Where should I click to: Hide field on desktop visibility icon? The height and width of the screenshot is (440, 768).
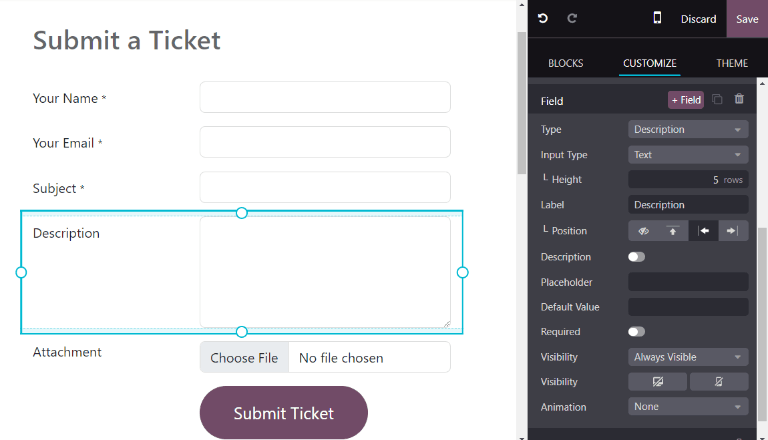coord(657,382)
